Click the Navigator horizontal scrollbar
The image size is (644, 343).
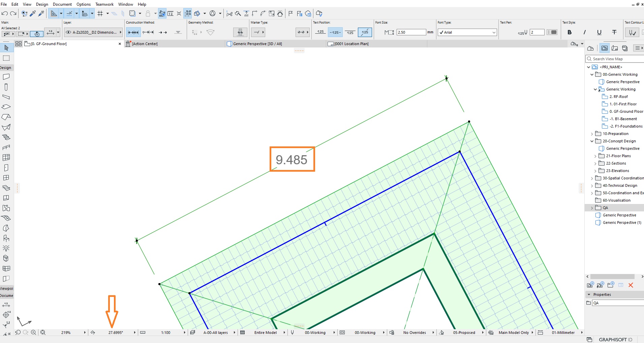coord(613,277)
